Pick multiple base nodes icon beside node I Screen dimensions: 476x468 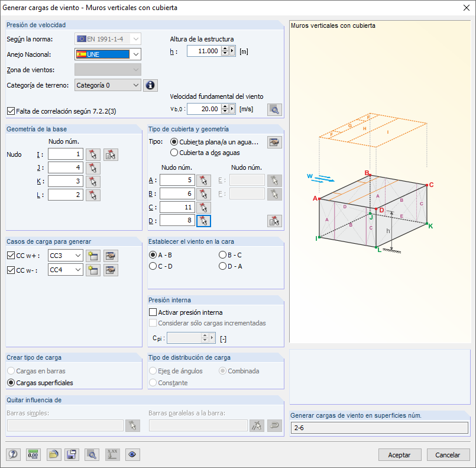(x=111, y=154)
